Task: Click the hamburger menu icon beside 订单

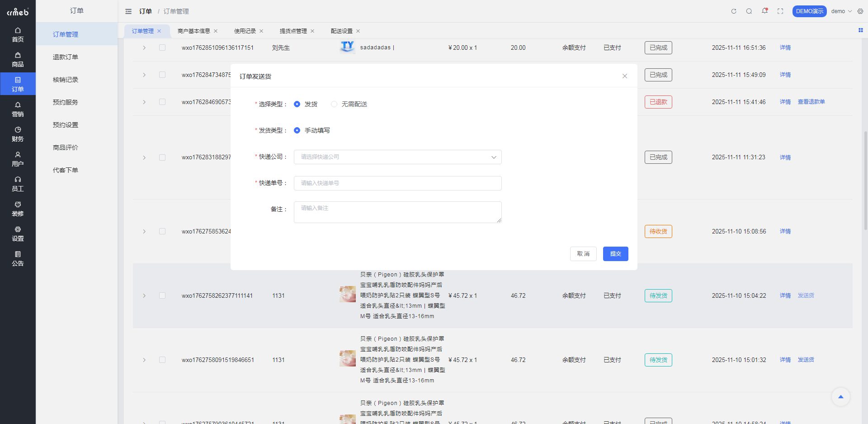Action: pos(128,11)
